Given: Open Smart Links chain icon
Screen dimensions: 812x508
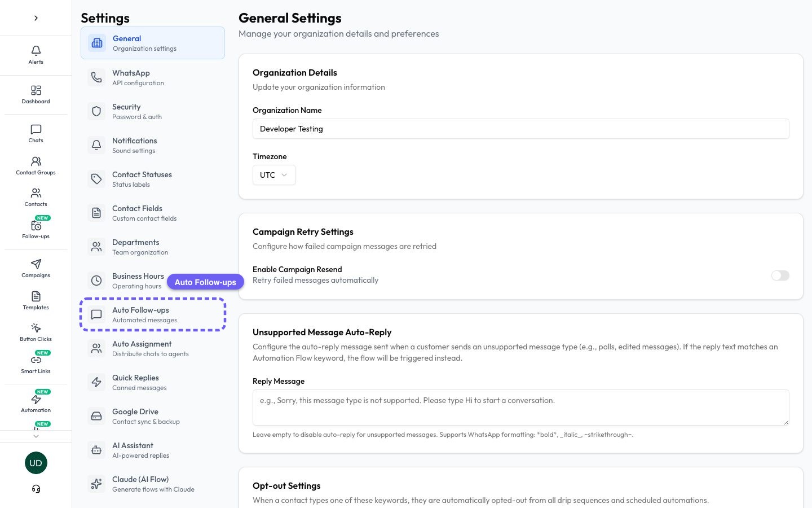Looking at the screenshot, I should (x=36, y=360).
